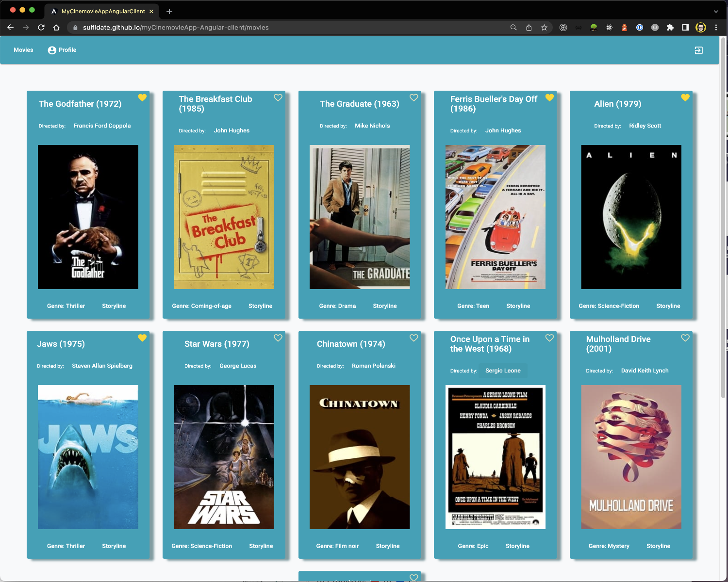Open the Chrome three-dot menu
Viewport: 728px width, 582px height.
(716, 28)
